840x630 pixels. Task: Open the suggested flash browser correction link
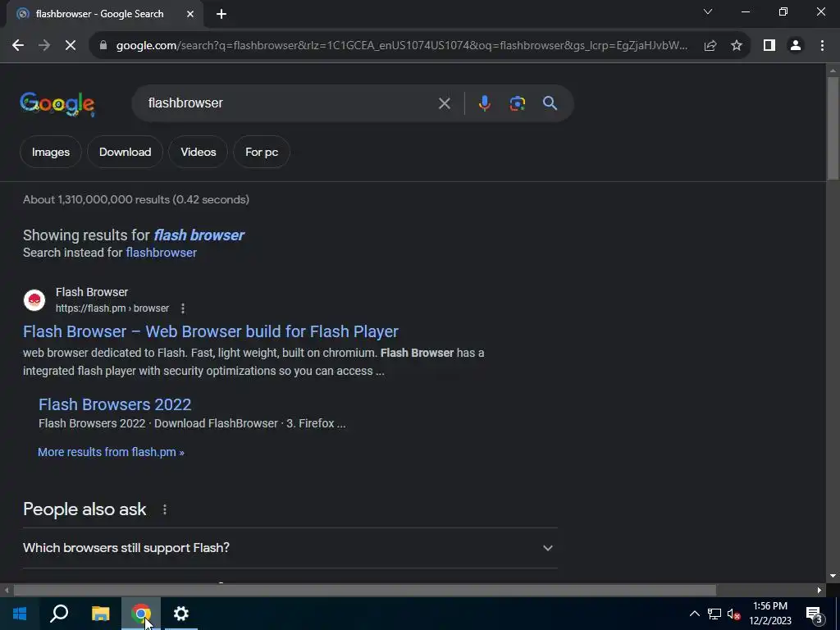[x=199, y=235]
